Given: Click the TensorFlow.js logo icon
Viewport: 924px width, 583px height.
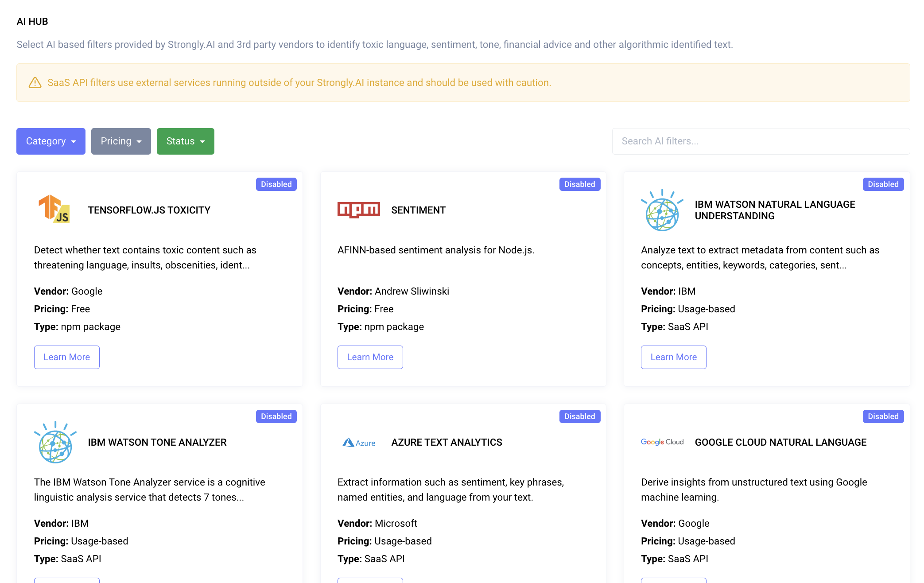Looking at the screenshot, I should [54, 209].
